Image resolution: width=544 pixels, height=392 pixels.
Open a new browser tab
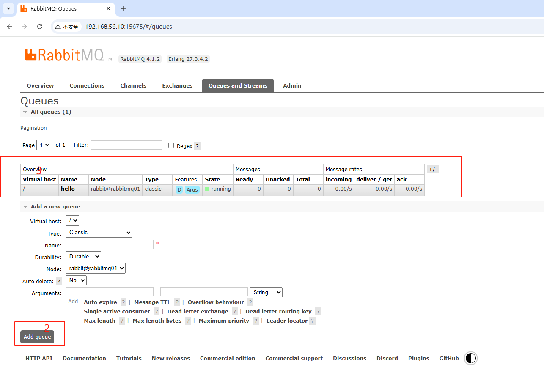click(x=124, y=8)
